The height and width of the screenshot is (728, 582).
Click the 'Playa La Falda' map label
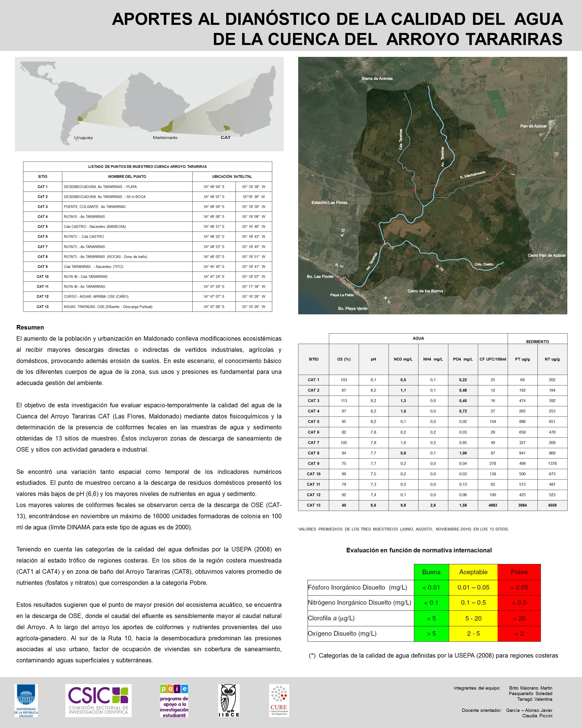click(342, 295)
